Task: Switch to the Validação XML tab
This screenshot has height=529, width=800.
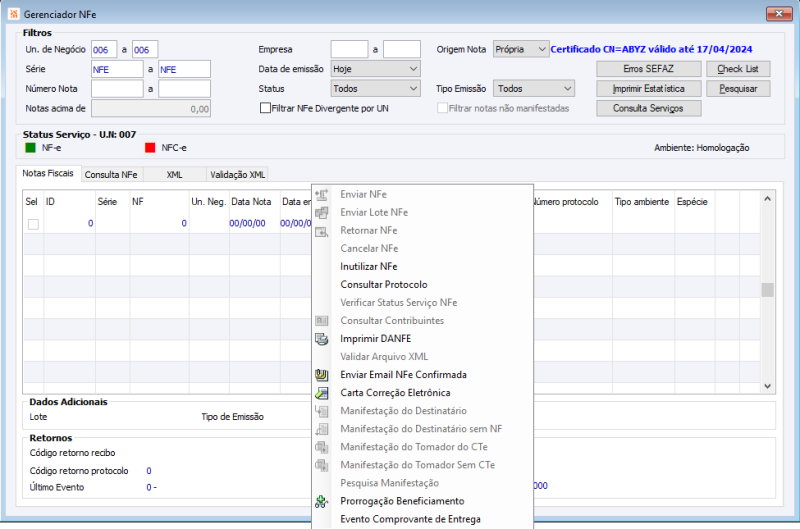Action: click(237, 174)
